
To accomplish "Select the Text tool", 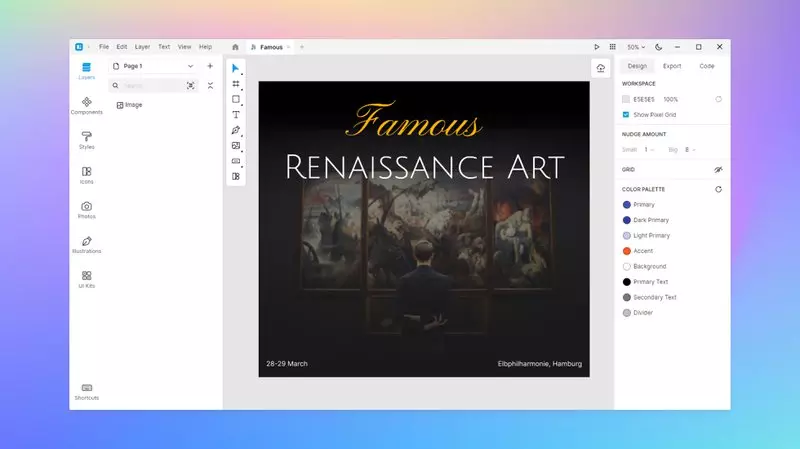I will coord(236,115).
